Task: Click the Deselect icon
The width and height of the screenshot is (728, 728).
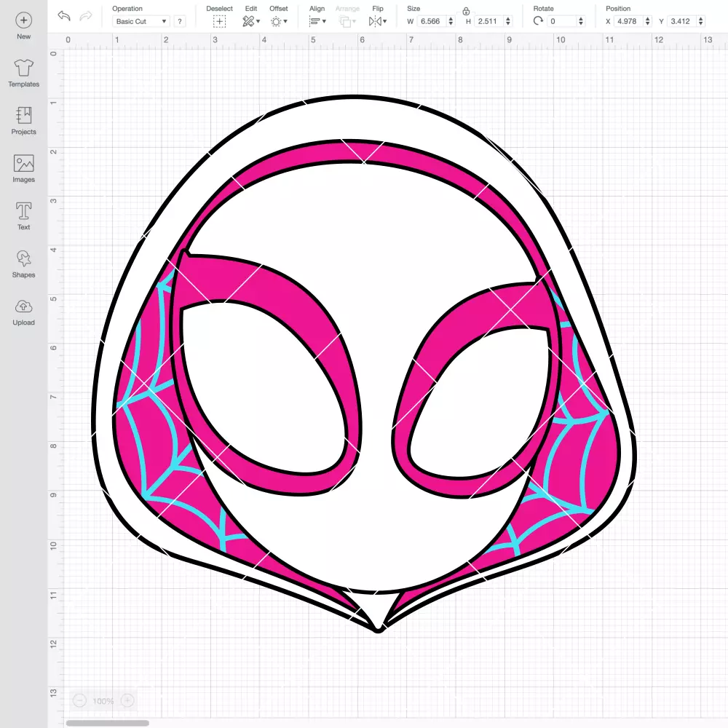Action: click(x=220, y=21)
